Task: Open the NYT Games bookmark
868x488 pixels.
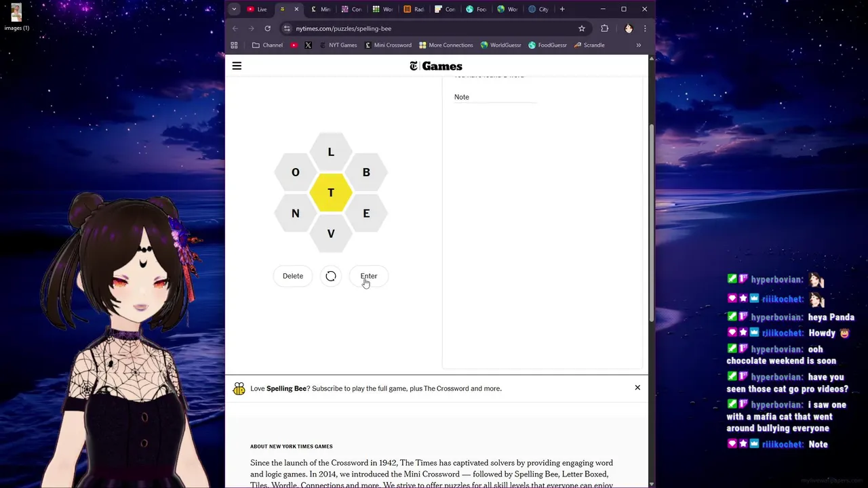Action: 338,45
